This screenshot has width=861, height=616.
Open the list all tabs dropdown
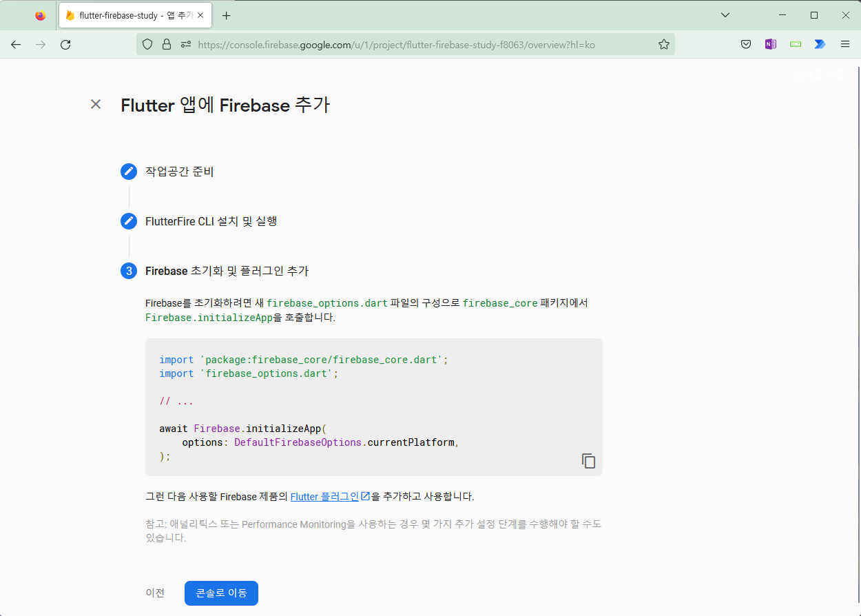725,15
